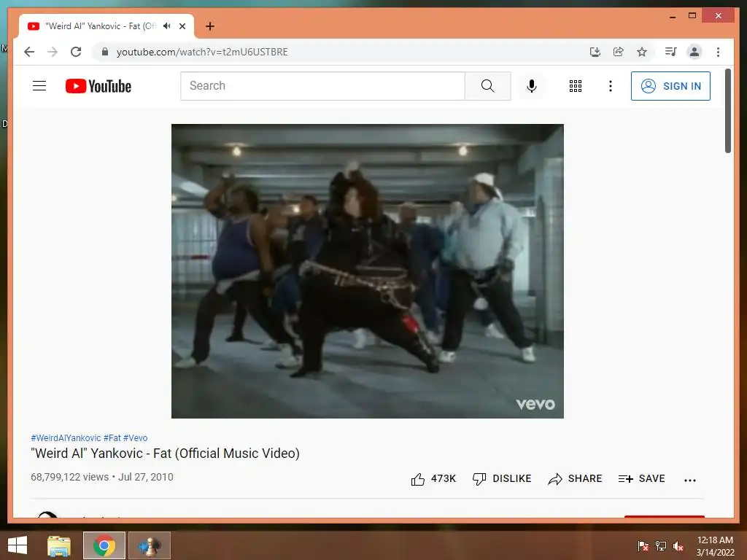The image size is (747, 560).
Task: Open the YouTube apps grid icon
Action: (x=575, y=86)
